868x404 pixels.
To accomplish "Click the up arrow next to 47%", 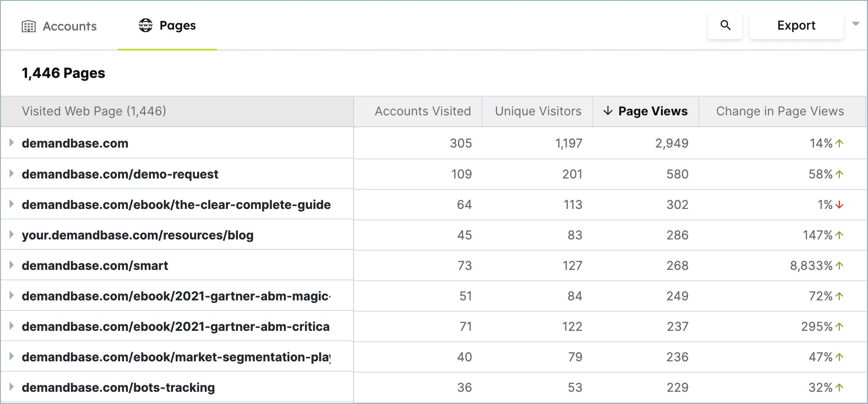I will tap(839, 357).
